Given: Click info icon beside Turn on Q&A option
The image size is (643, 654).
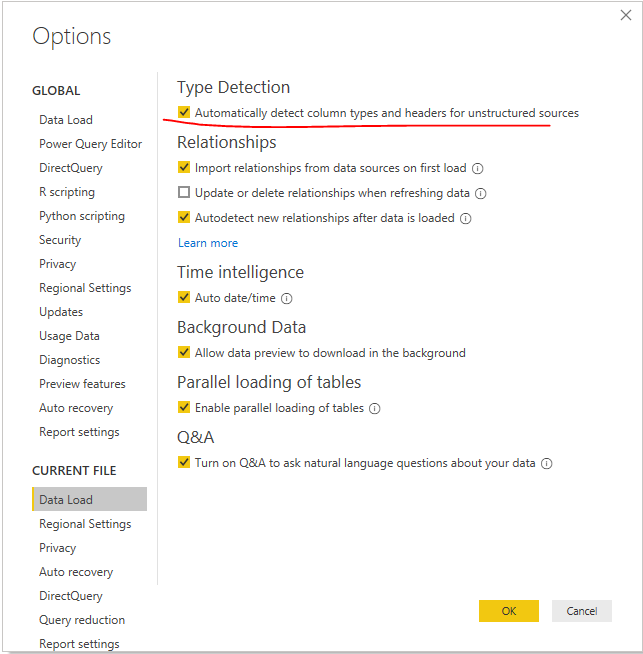Looking at the screenshot, I should pyautogui.click(x=547, y=464).
